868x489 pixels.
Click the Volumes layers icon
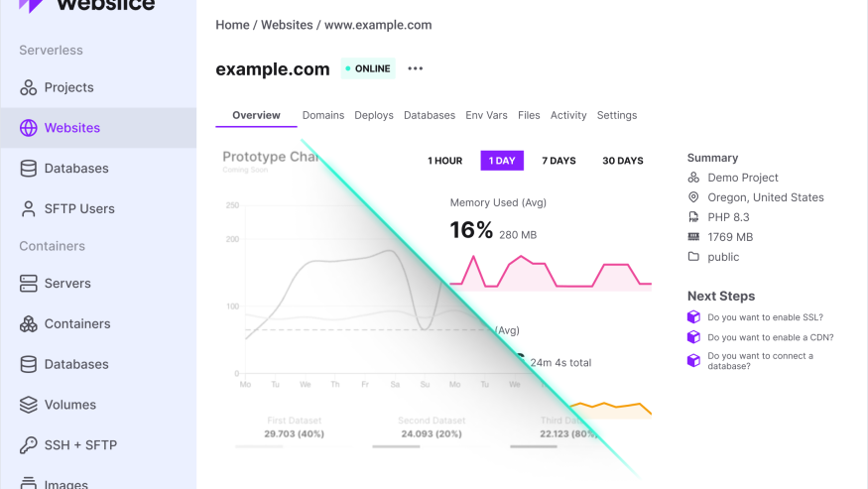[28, 405]
